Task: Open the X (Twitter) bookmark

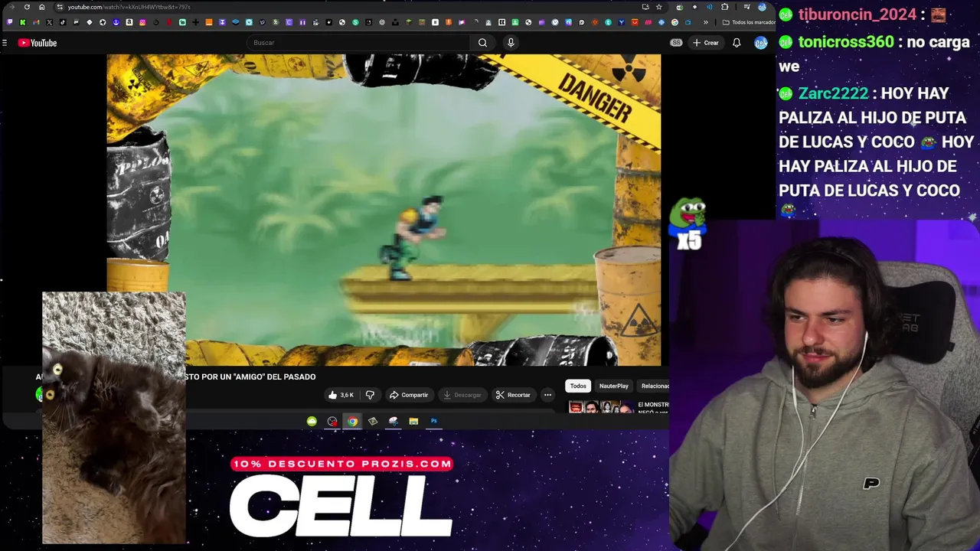Action: pos(49,22)
